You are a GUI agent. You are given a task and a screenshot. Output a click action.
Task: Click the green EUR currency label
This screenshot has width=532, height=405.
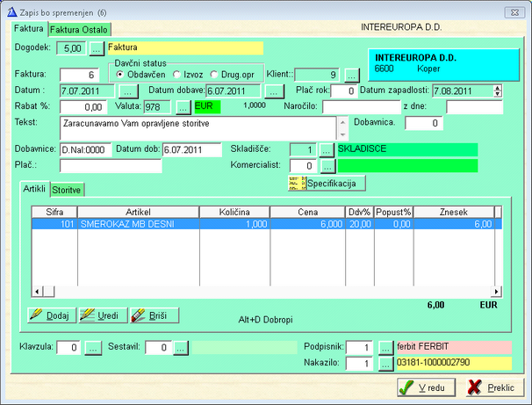click(207, 106)
